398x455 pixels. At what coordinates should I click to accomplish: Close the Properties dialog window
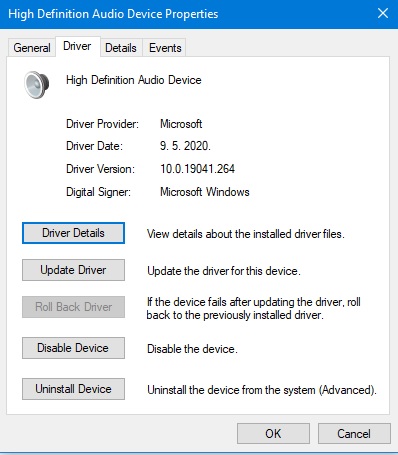[x=383, y=14]
